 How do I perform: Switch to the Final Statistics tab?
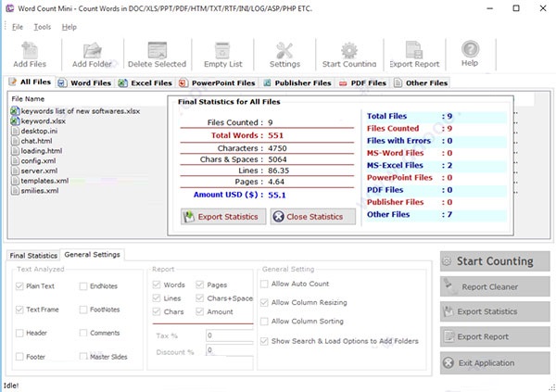[x=33, y=255]
